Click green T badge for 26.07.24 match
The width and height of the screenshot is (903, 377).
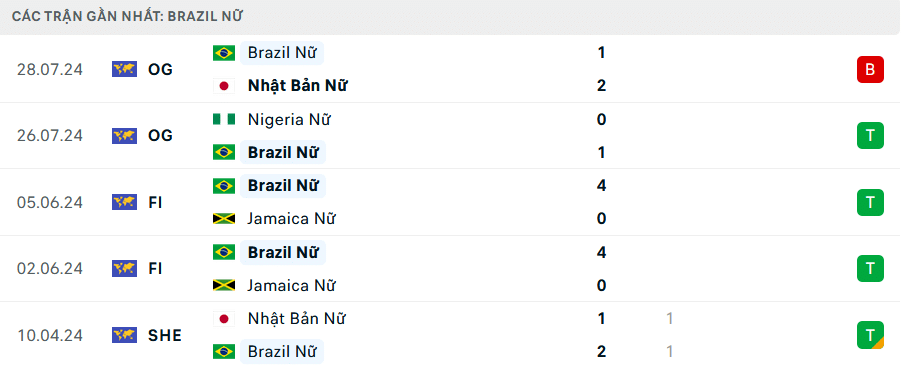[x=870, y=136]
